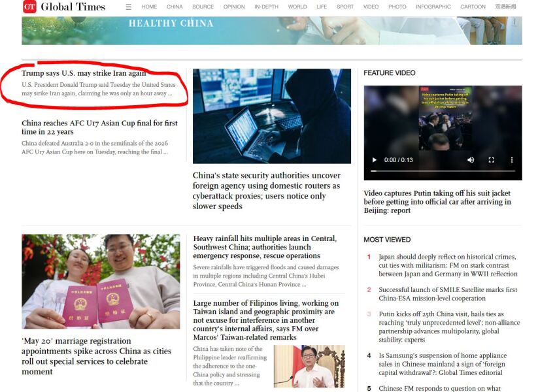This screenshot has height=392, width=538.
Task: Open most viewed SMILE Satellite launch story
Action: 448,294
